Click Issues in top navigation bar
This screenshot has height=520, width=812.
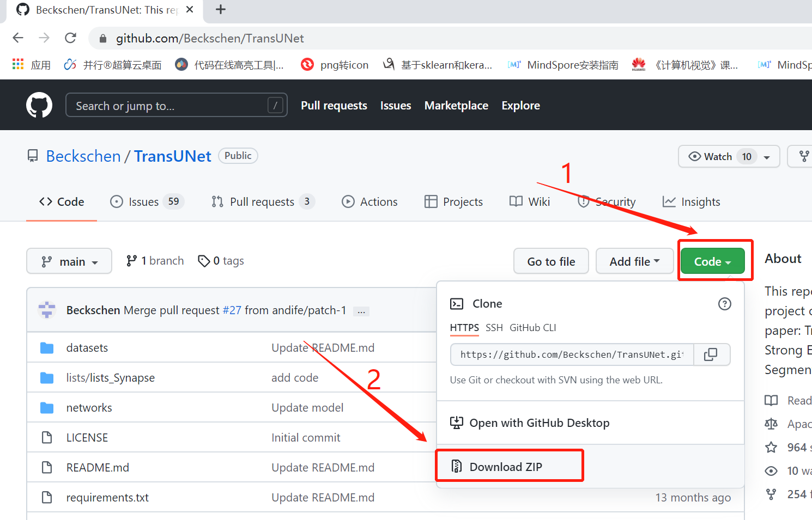pos(396,106)
